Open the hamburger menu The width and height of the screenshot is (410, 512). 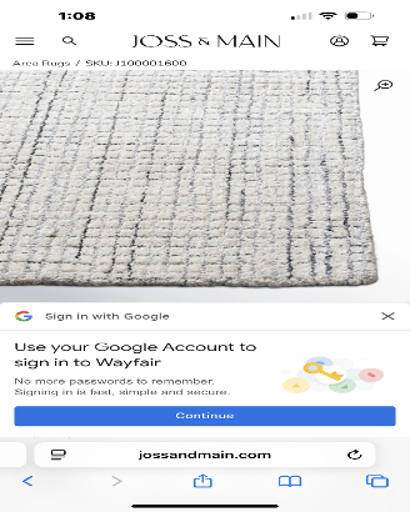click(25, 41)
